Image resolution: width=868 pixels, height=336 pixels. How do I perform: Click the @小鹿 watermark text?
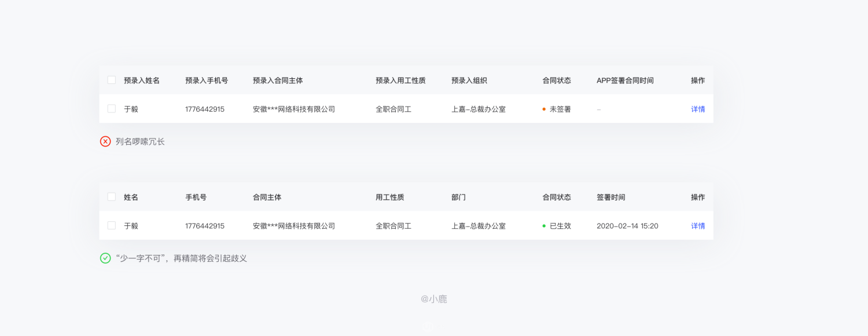[x=434, y=299]
